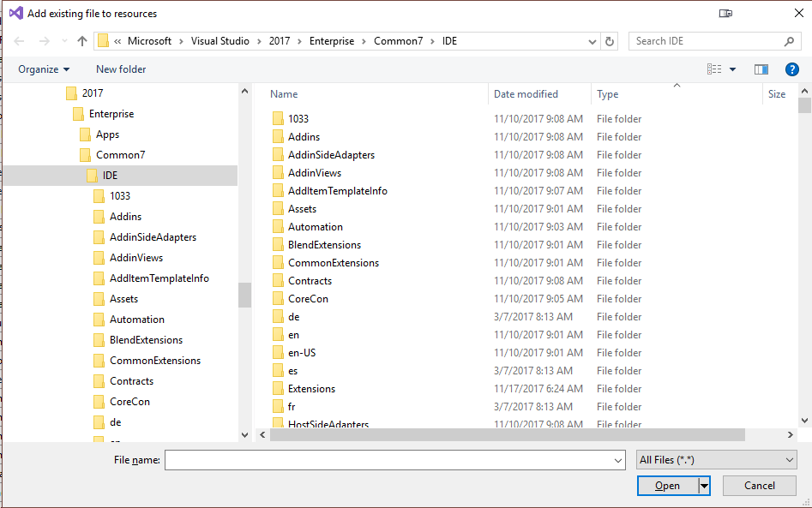This screenshot has height=508, width=812.
Task: Expand the address bar history dropdown
Action: point(592,42)
